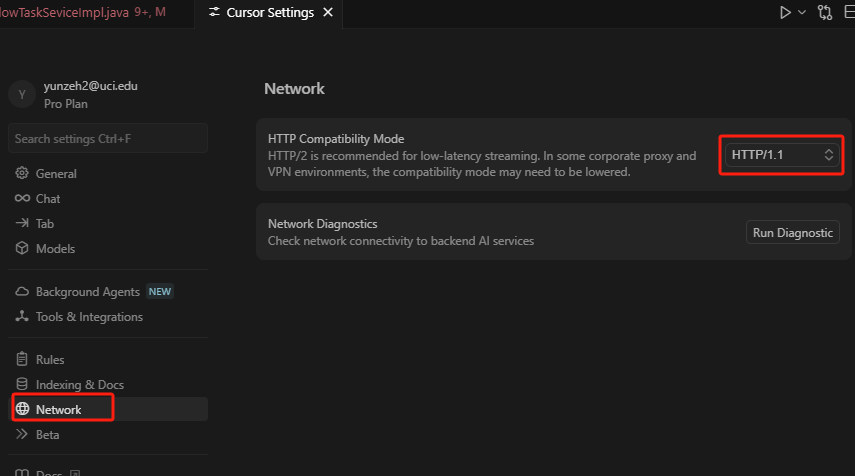The width and height of the screenshot is (855, 476).
Task: Open the Chat settings section
Action: (108, 198)
